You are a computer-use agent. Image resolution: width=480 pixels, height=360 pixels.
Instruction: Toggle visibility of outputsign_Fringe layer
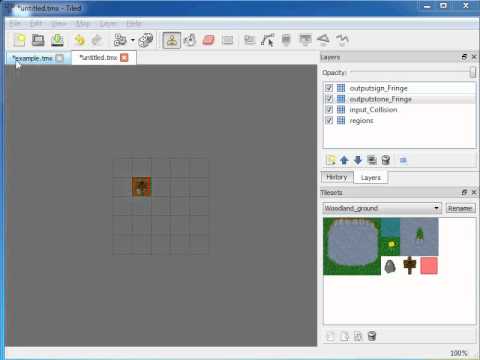(329, 88)
